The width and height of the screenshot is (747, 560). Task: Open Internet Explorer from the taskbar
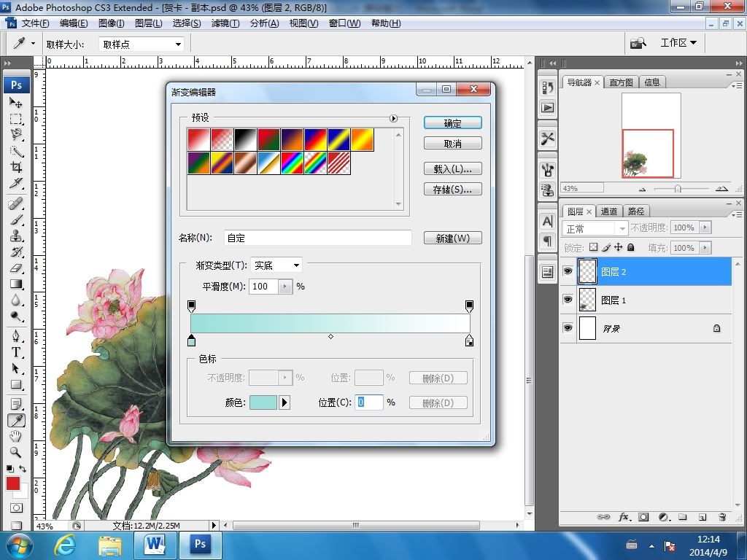(x=64, y=545)
